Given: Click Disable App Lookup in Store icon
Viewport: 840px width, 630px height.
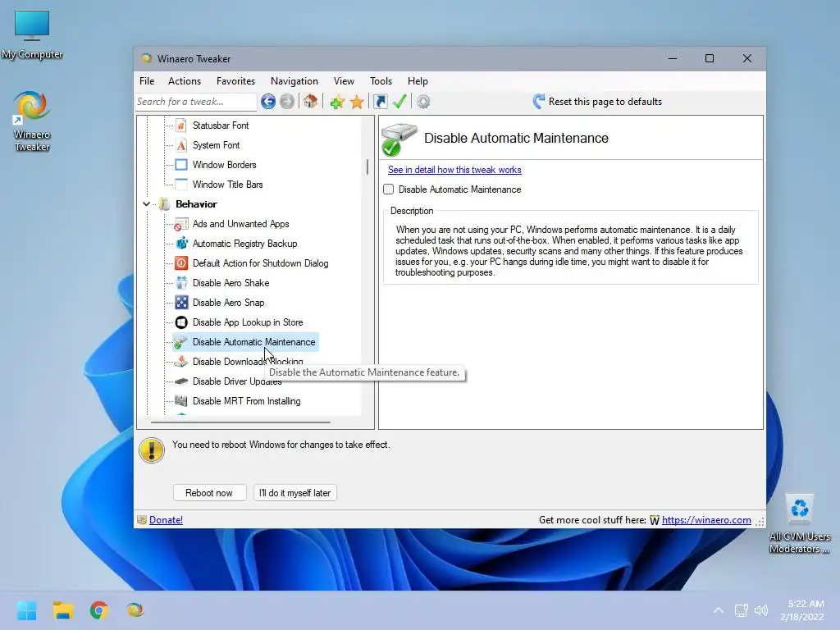Looking at the screenshot, I should (x=181, y=322).
